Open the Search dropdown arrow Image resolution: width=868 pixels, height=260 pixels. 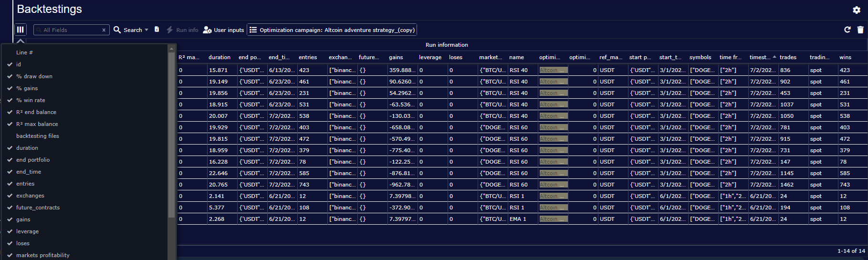146,30
